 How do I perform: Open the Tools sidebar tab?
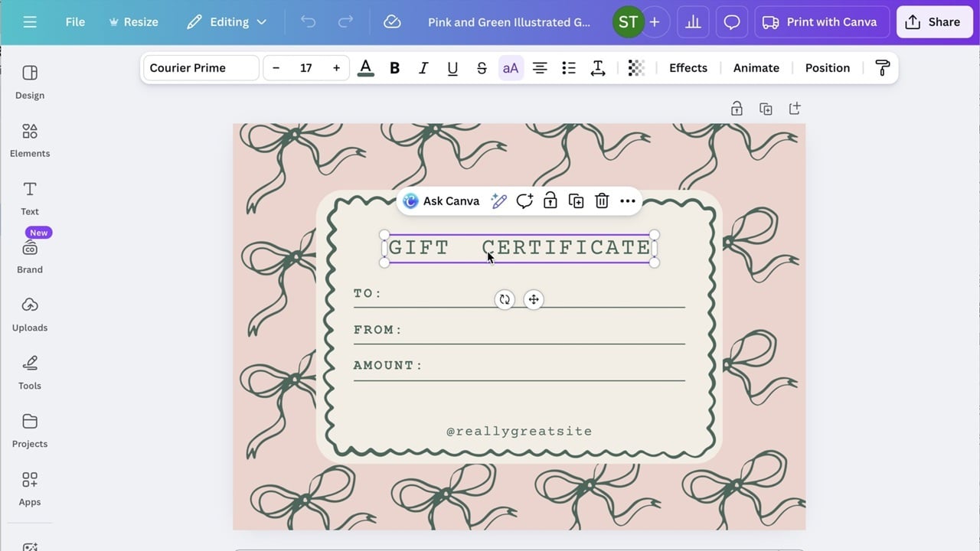pyautogui.click(x=30, y=373)
